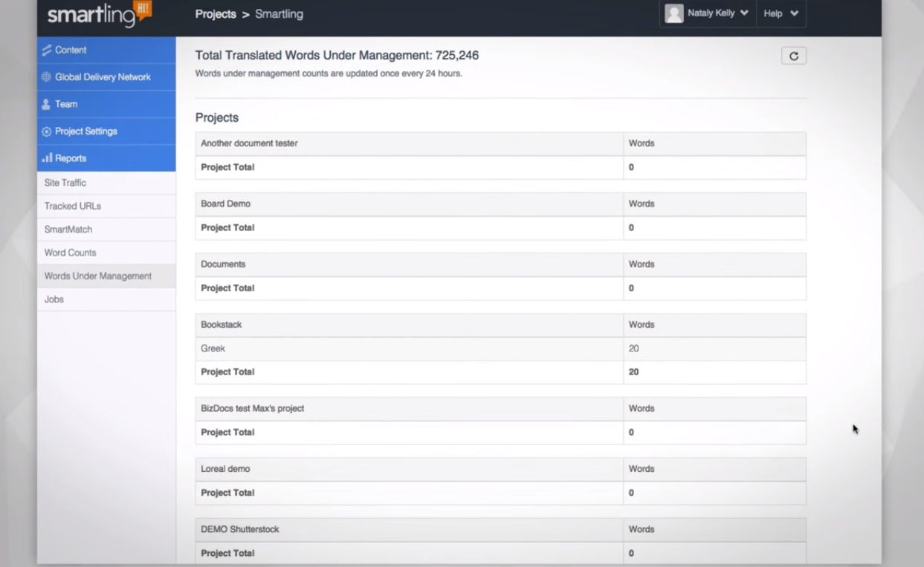The image size is (924, 567).
Task: Select Words Under Management sidebar item
Action: (98, 276)
